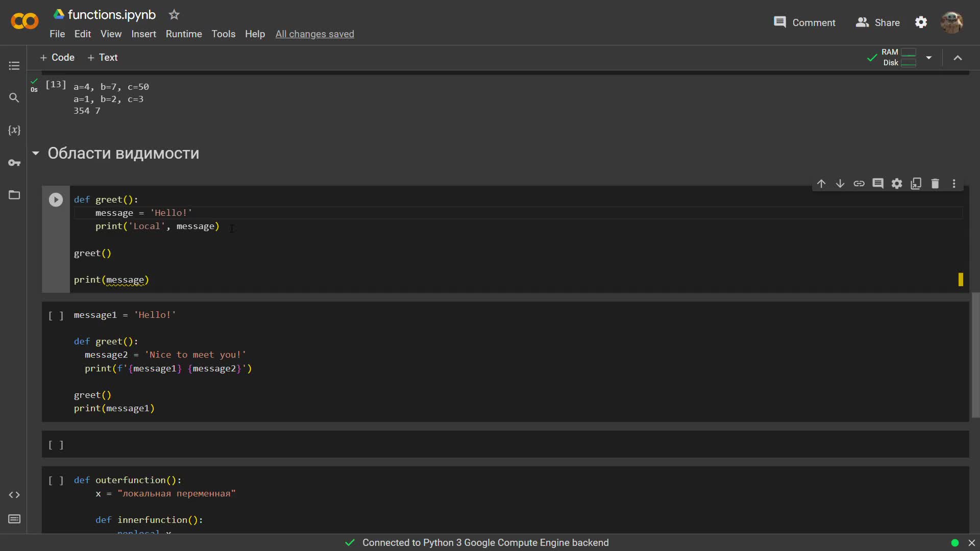Collapse the header with the chevron
Image resolution: width=980 pixels, height=551 pixels.
[958, 58]
